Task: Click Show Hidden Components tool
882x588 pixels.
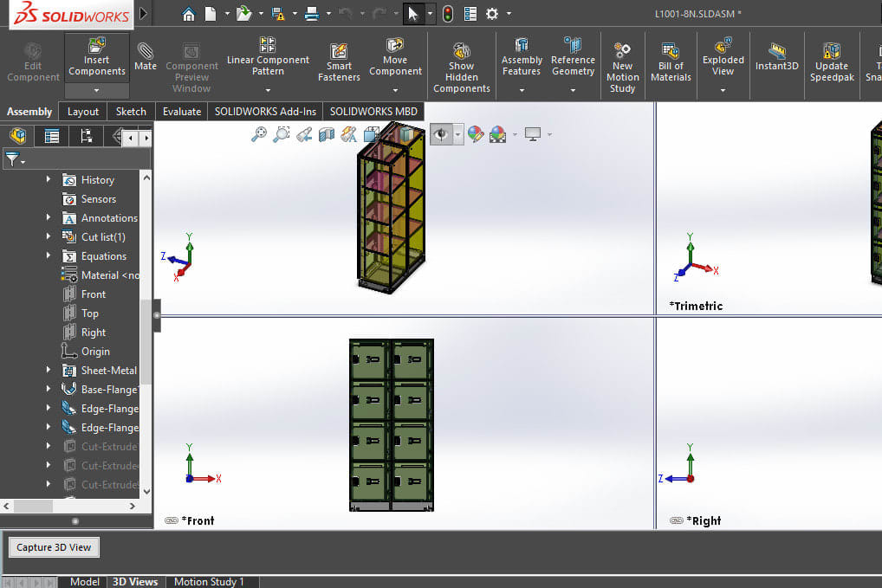Action: click(x=461, y=68)
